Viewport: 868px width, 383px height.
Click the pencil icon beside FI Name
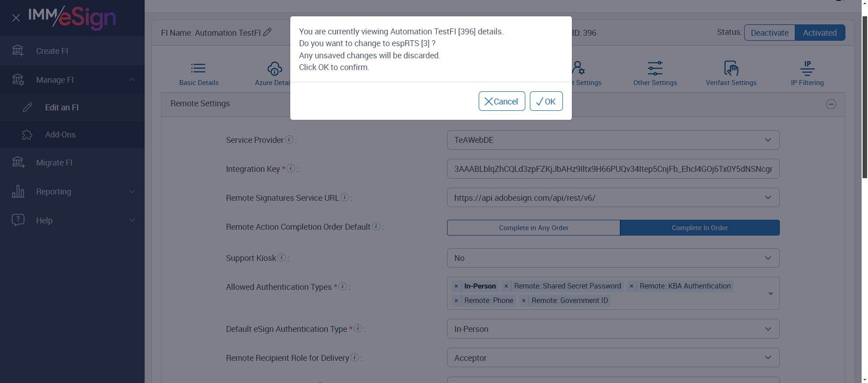tap(267, 32)
